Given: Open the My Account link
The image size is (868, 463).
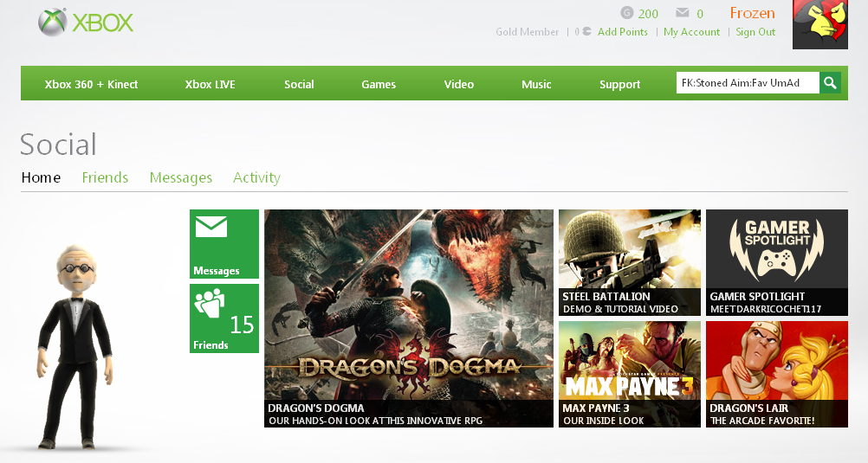Looking at the screenshot, I should pyautogui.click(x=692, y=32).
